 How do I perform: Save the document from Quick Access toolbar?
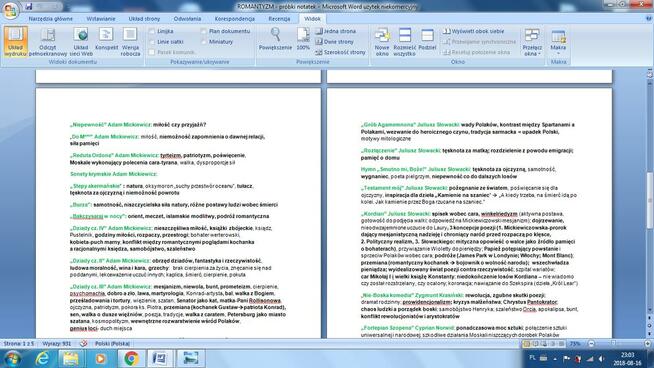(29, 6)
